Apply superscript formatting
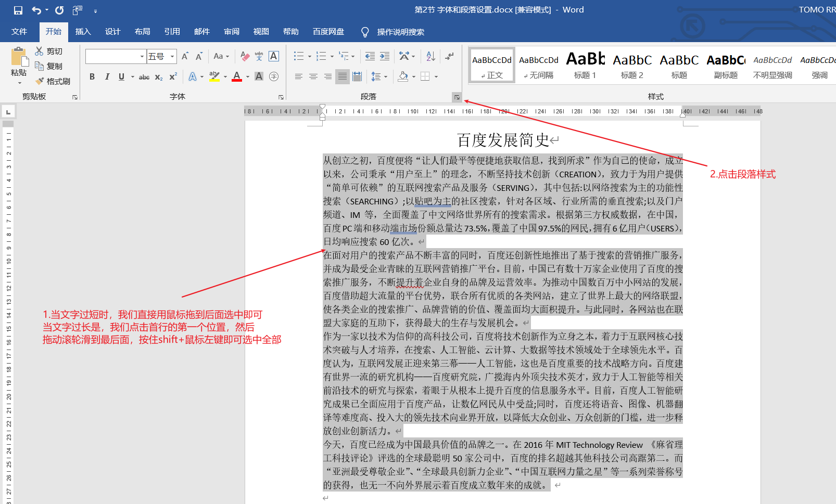 (173, 76)
